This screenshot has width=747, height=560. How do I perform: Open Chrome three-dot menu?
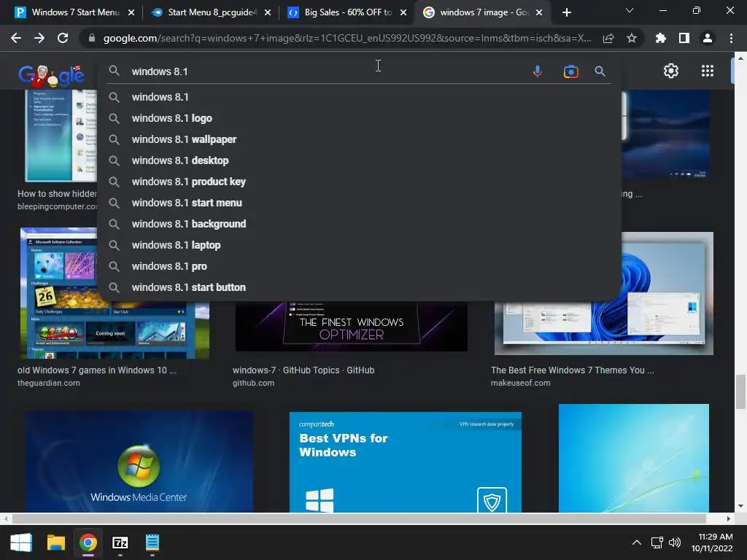[x=731, y=38]
